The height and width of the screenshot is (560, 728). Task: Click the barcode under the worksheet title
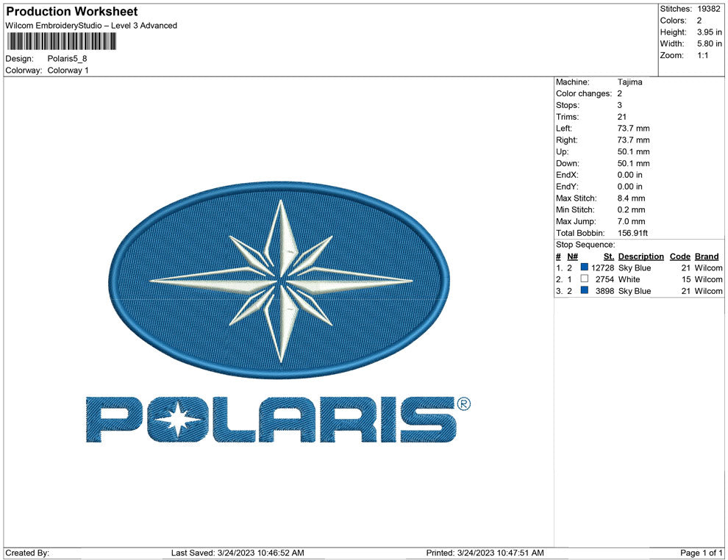pyautogui.click(x=61, y=41)
